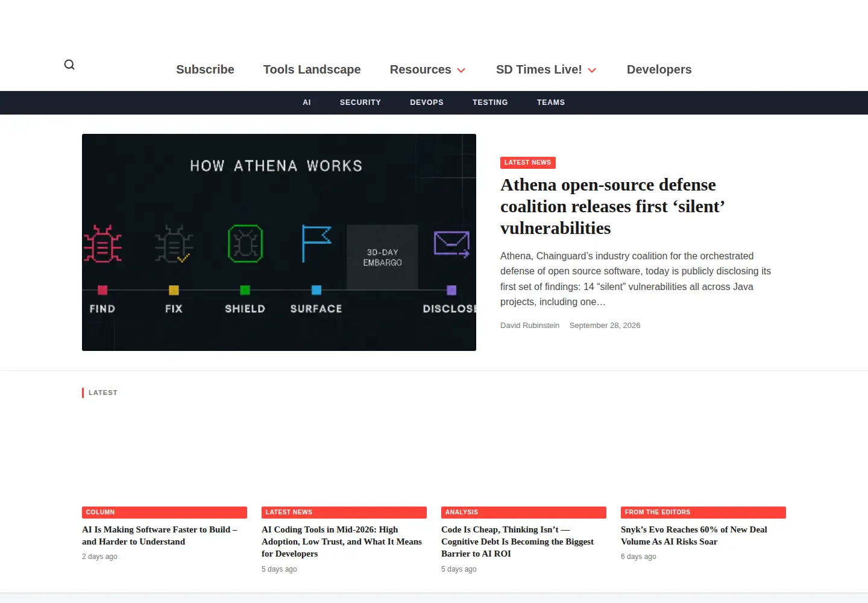
Task: Select the SECURITY topic tab
Action: pyautogui.click(x=360, y=103)
